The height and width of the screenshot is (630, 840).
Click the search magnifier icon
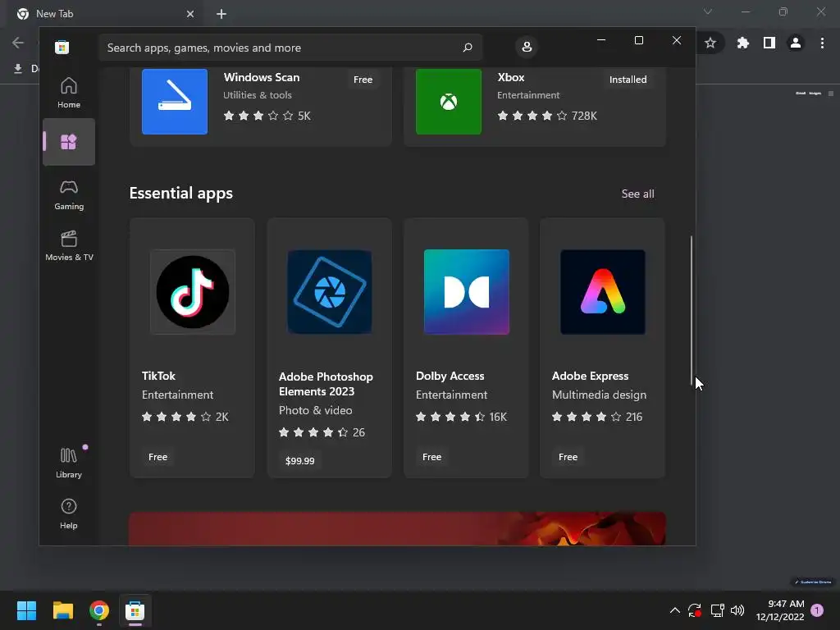point(467,47)
